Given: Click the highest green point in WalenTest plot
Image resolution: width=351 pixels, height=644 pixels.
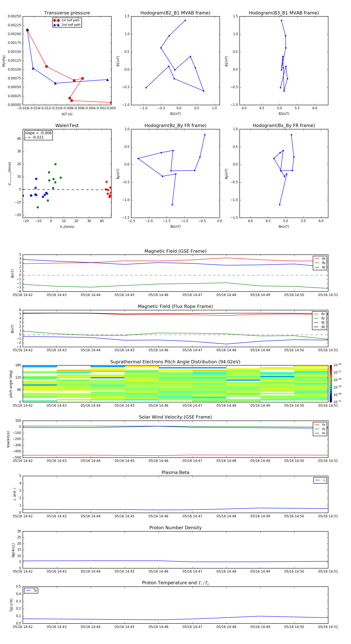Looking at the screenshot, I should tap(55, 164).
